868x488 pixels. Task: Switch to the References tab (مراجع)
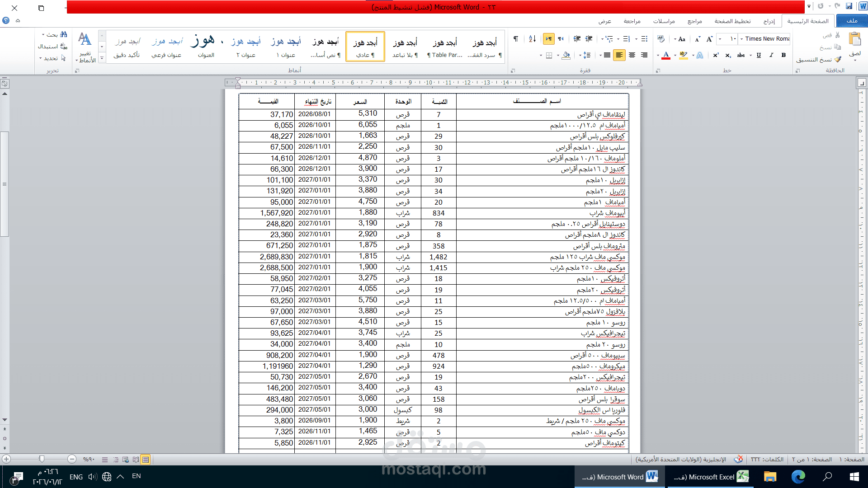click(x=694, y=21)
